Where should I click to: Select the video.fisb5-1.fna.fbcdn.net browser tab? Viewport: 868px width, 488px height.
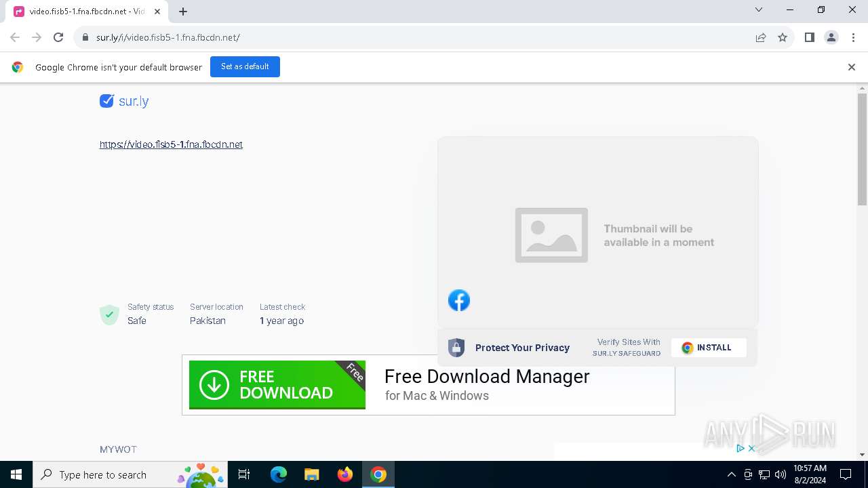(87, 12)
